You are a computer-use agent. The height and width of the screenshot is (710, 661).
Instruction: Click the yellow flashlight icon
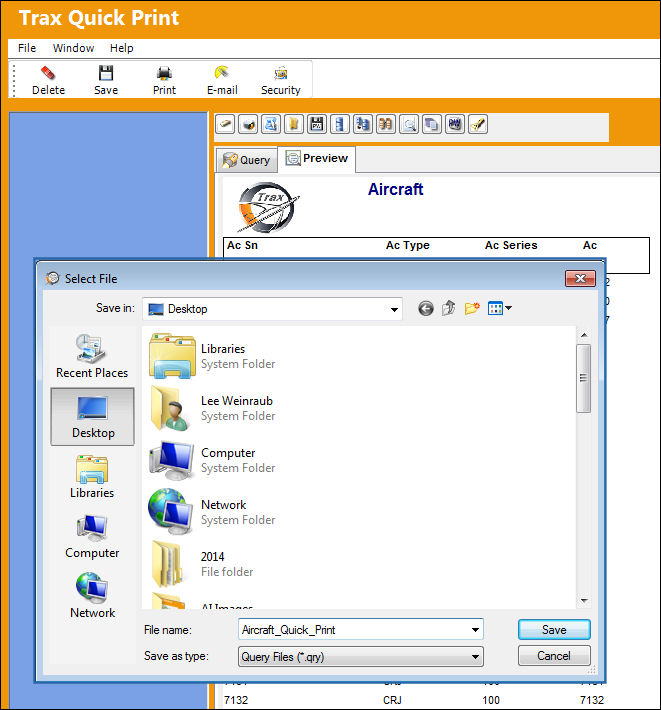(478, 124)
